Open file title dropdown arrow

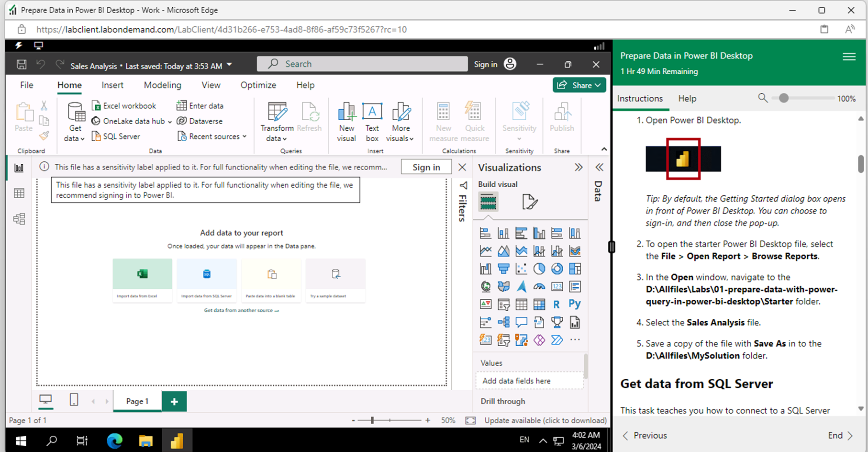pos(229,65)
